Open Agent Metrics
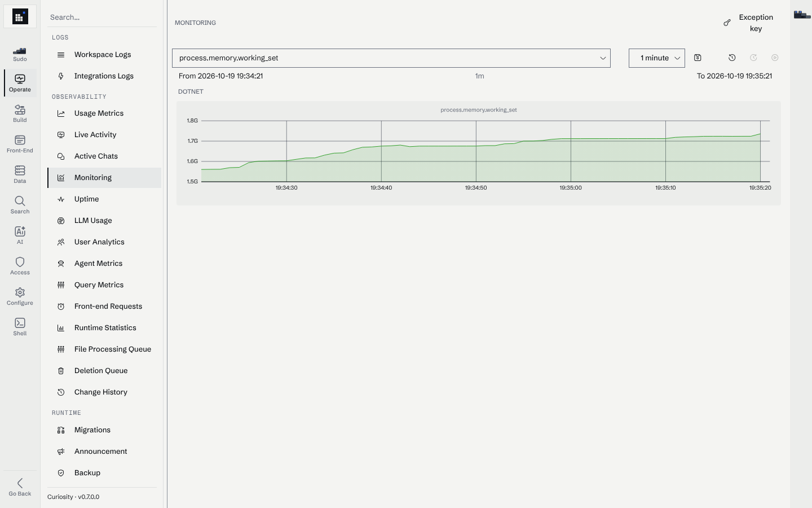812x508 pixels. pos(104,264)
